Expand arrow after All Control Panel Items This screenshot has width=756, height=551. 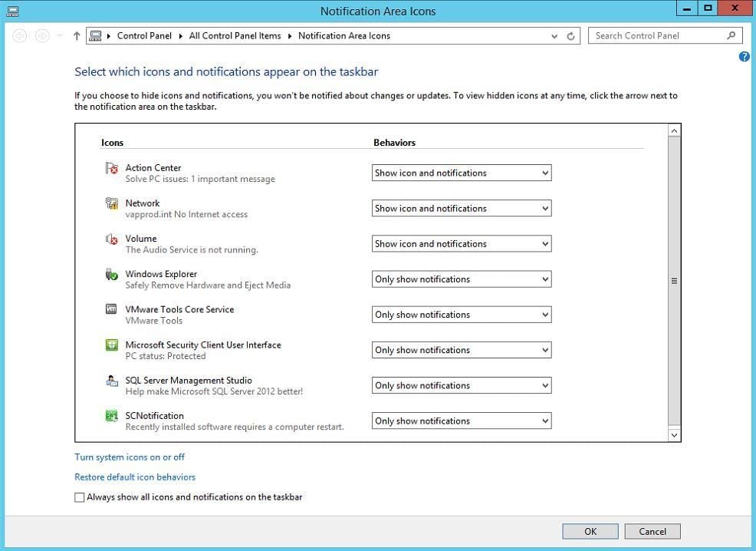(x=290, y=36)
